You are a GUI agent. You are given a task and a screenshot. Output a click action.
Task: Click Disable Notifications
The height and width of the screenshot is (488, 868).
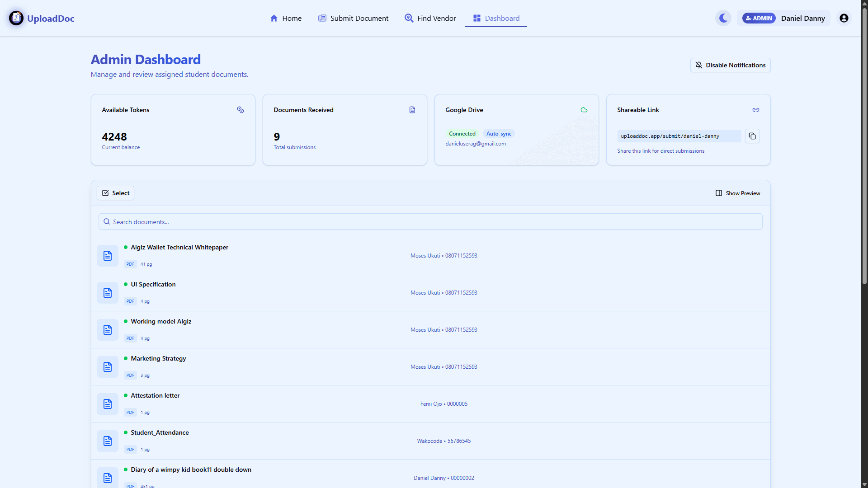click(730, 65)
